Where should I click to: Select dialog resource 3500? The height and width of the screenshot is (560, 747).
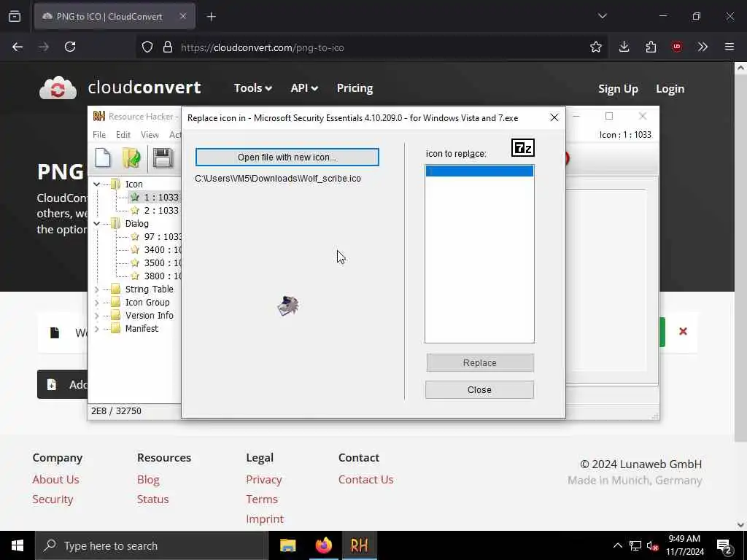tap(162, 262)
